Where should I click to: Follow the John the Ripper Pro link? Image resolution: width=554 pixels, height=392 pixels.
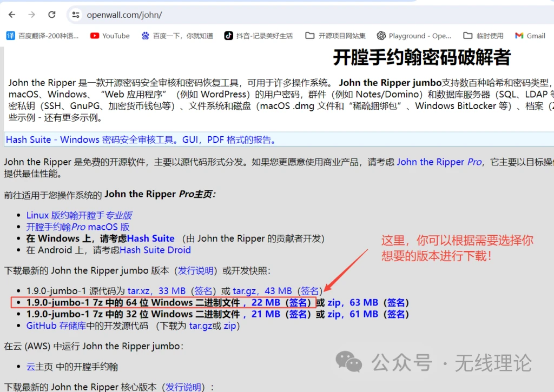439,162
